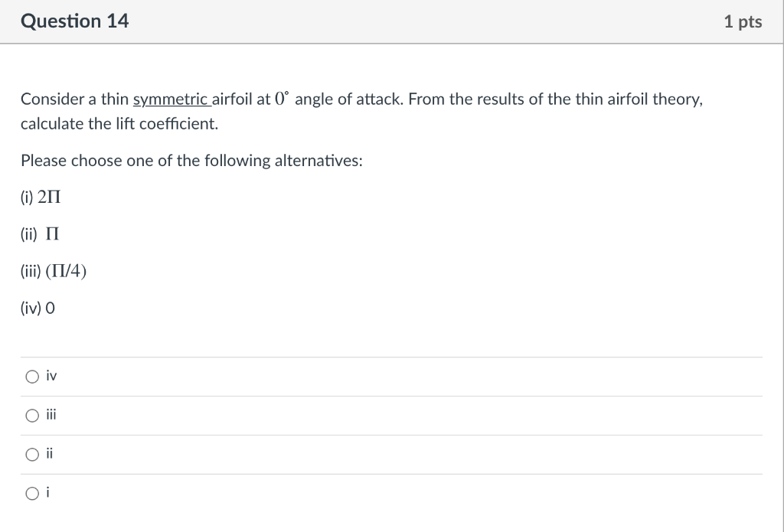Select the radio button for answer iii
This screenshot has width=784, height=532.
[31, 416]
